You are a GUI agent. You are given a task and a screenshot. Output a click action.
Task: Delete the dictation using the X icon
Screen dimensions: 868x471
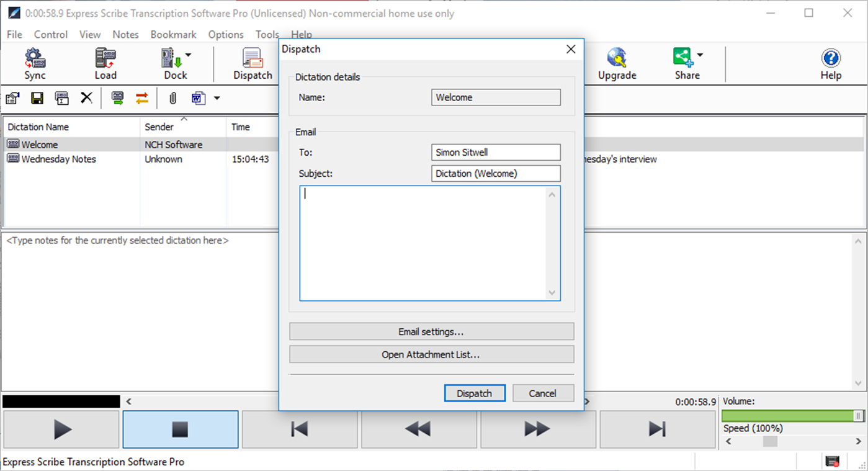coord(86,98)
